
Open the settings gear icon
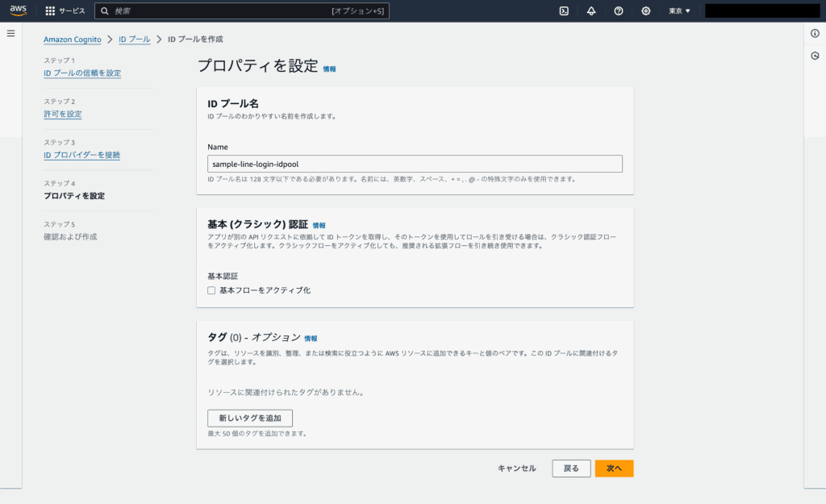point(646,11)
